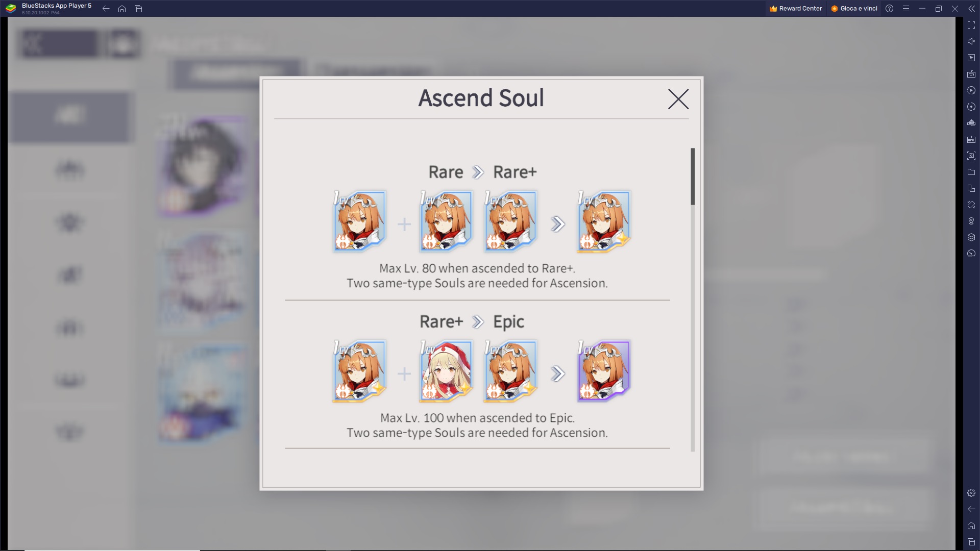
Task: Click the base Rare soul portrait
Action: coord(359,221)
